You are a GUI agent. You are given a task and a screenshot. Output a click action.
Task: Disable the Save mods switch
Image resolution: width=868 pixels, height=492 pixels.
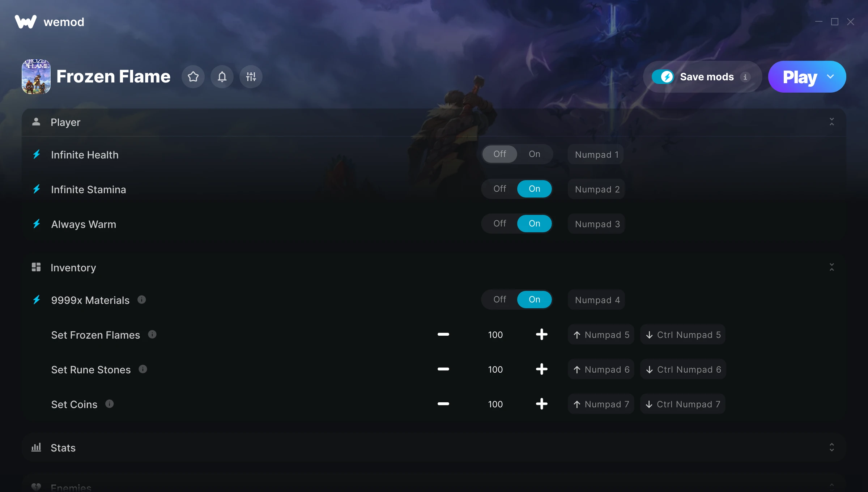(663, 77)
